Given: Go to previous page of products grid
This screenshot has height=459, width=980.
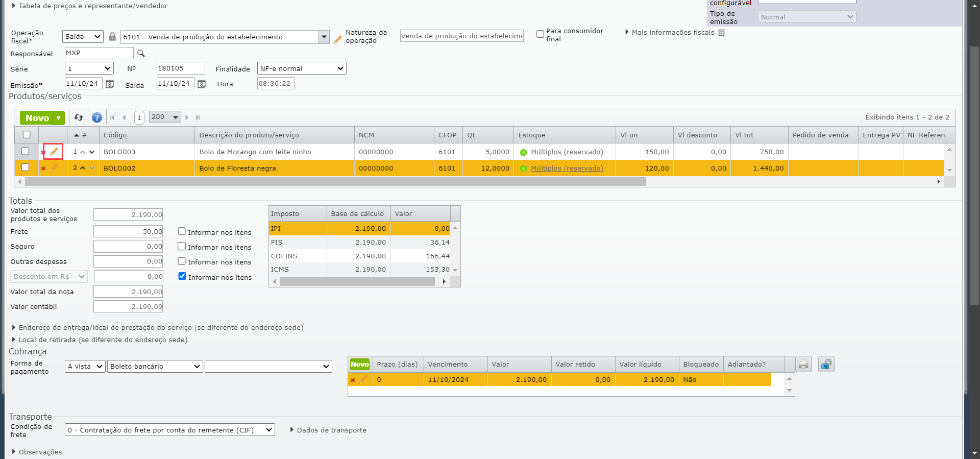Looking at the screenshot, I should [x=124, y=117].
